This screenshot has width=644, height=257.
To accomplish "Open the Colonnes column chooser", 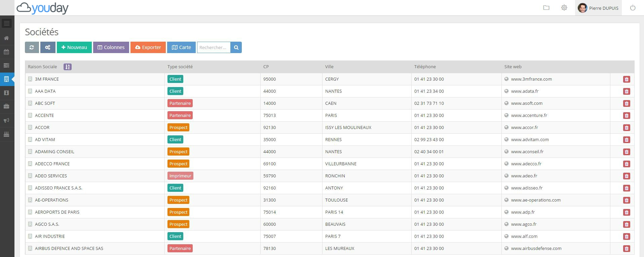I will (x=111, y=47).
